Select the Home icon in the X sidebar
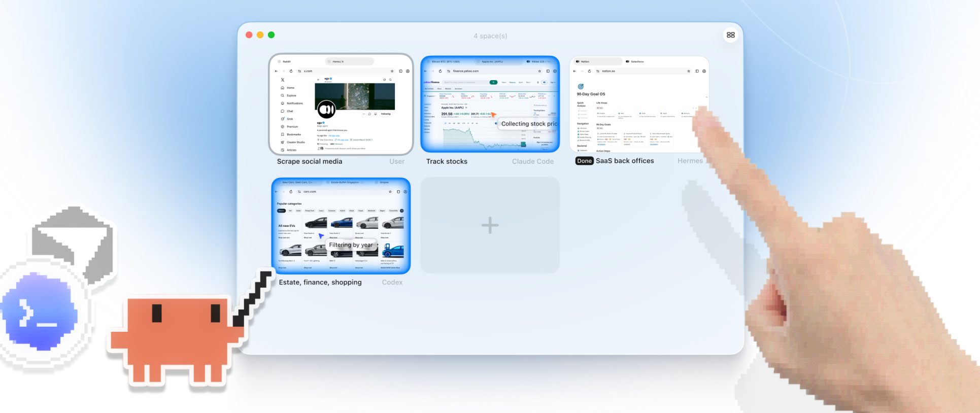This screenshot has height=413, width=980. pyautogui.click(x=283, y=88)
